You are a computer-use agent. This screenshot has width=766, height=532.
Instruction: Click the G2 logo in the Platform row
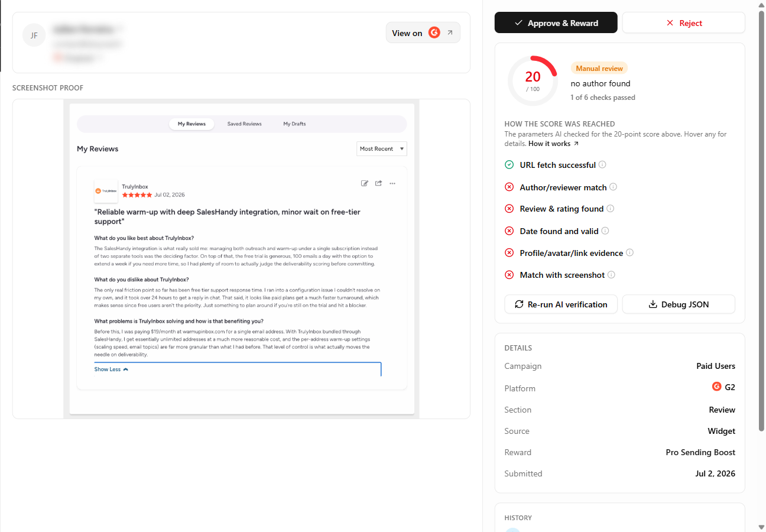point(717,387)
